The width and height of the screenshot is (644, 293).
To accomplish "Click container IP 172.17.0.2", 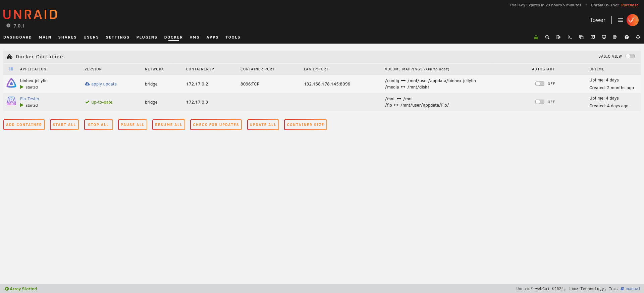I will coord(197,84).
